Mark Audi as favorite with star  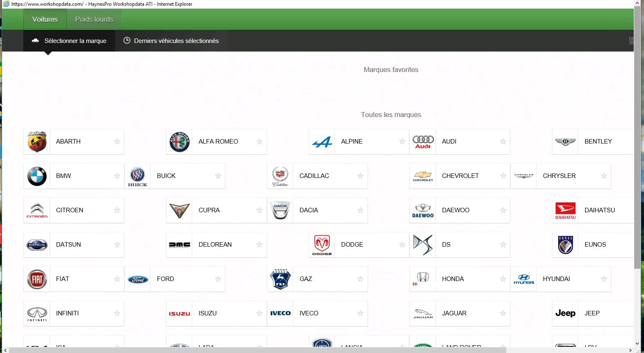coord(503,142)
